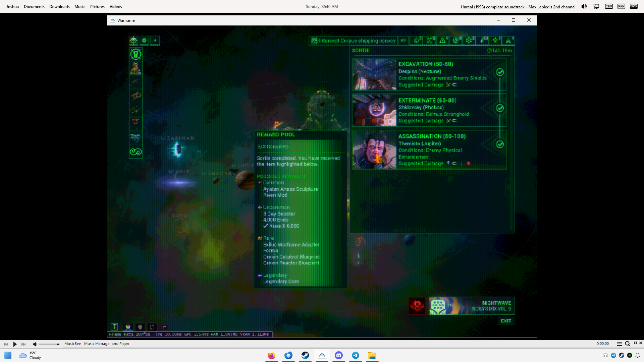This screenshot has width=644, height=362.
Task: Click the completed checkmark on Exterminate mission
Action: coord(500,108)
